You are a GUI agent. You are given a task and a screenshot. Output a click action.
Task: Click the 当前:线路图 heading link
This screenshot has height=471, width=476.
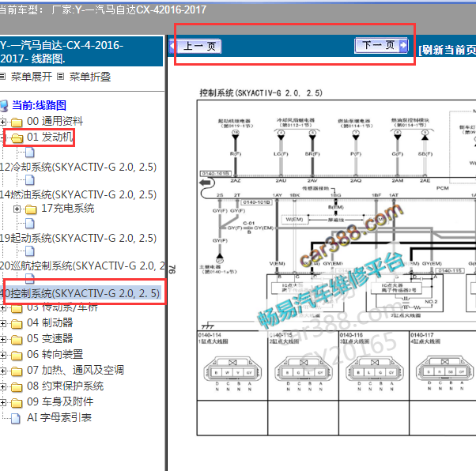click(39, 105)
